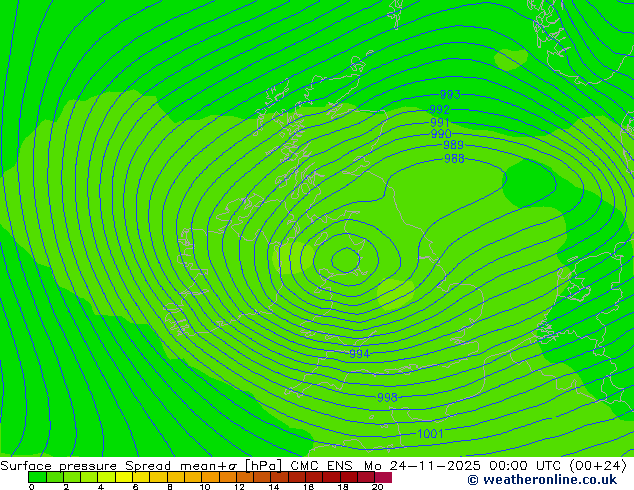Image resolution: width=634 pixels, height=490 pixels.
Task: Click the legend tick label 14
Action: point(274,487)
